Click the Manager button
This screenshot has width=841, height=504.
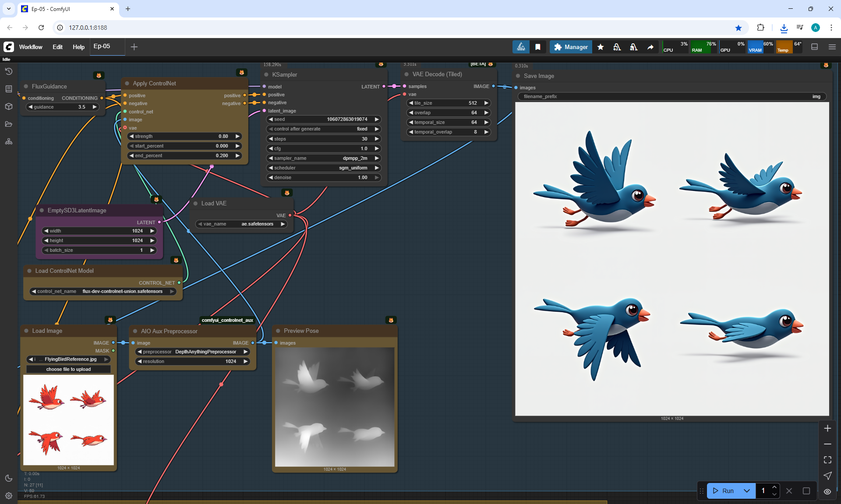coord(571,47)
